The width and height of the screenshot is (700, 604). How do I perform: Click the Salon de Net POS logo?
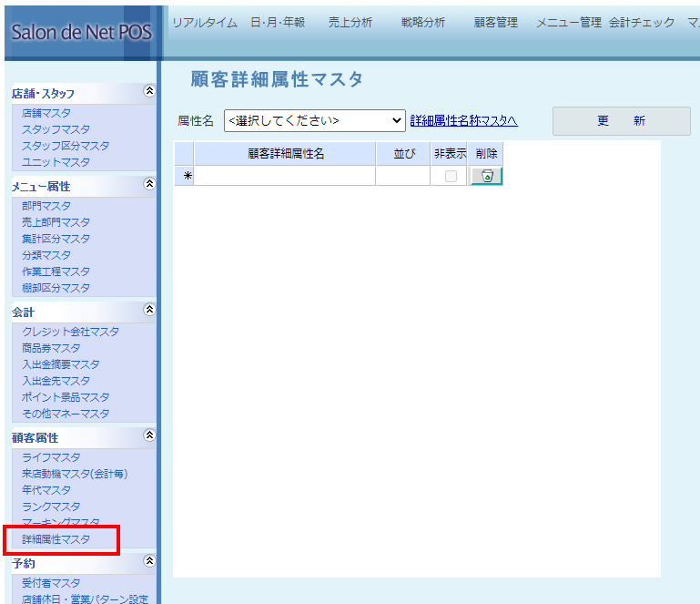pos(80,33)
